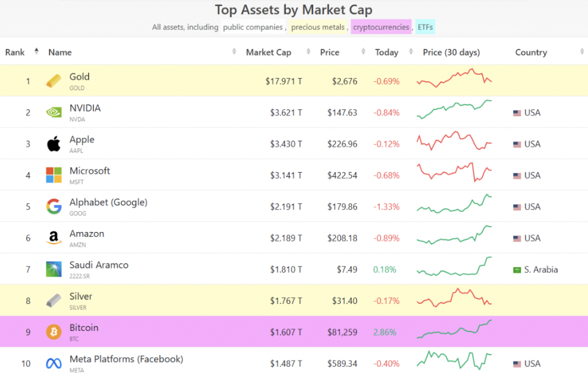Sort by Market Cap column header
Viewport: 588px width, 376px height.
point(268,52)
